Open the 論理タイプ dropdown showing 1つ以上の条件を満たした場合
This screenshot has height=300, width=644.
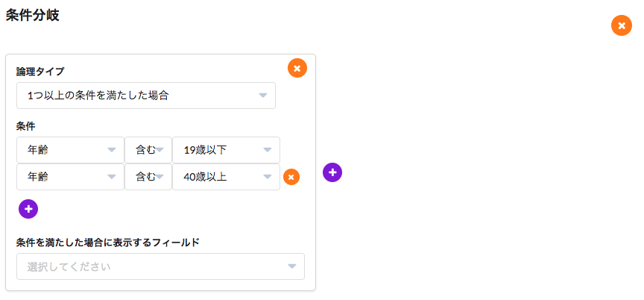(145, 96)
